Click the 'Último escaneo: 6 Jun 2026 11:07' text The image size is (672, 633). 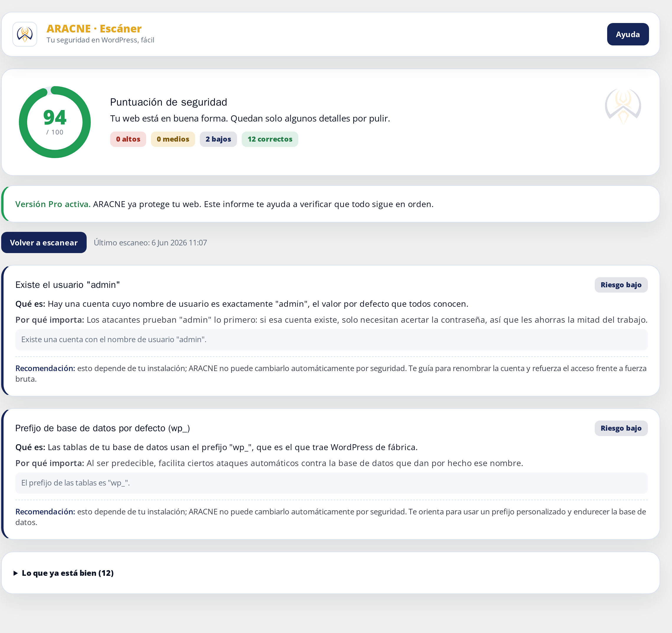pyautogui.click(x=150, y=242)
